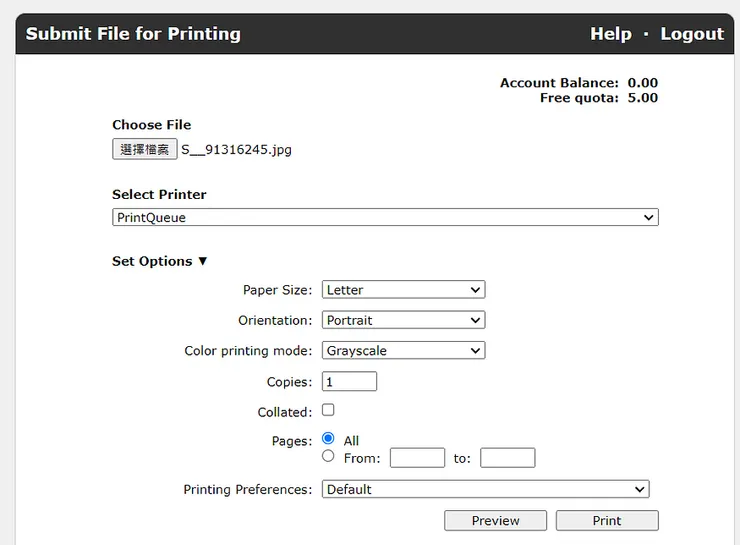Select the All pages radio button
The width and height of the screenshot is (740, 545).
click(x=328, y=439)
